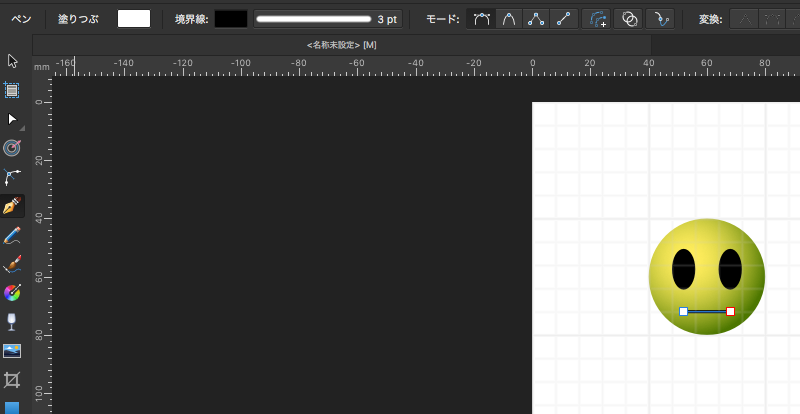
Task: Select the Pencil tool
Action: 12,236
